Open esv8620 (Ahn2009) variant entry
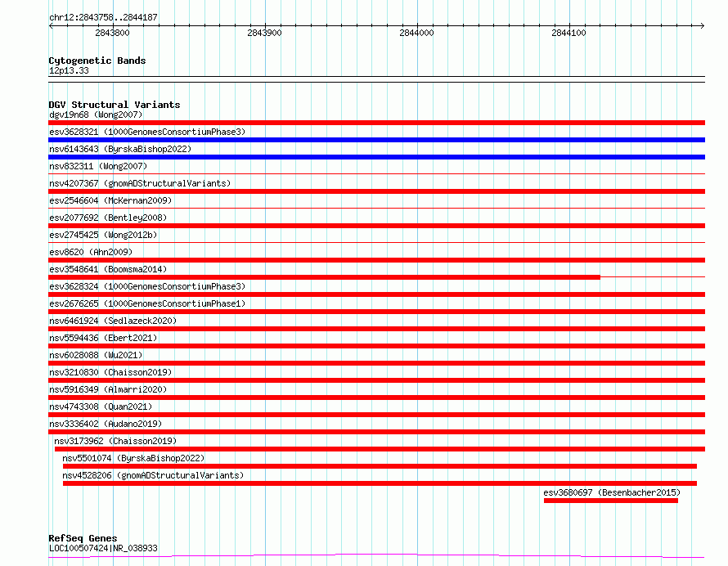The width and height of the screenshot is (728, 566). (x=91, y=252)
